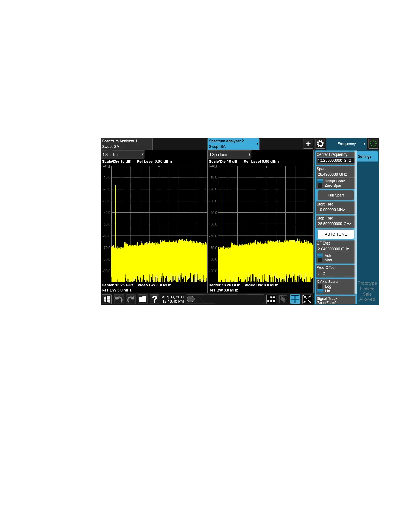Screen dimensions: 411x532
Task: Open the file folder icon
Action: 143,299
